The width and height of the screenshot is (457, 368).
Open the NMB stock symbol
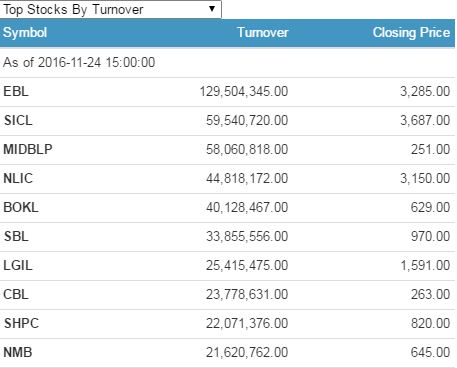pyautogui.click(x=18, y=352)
